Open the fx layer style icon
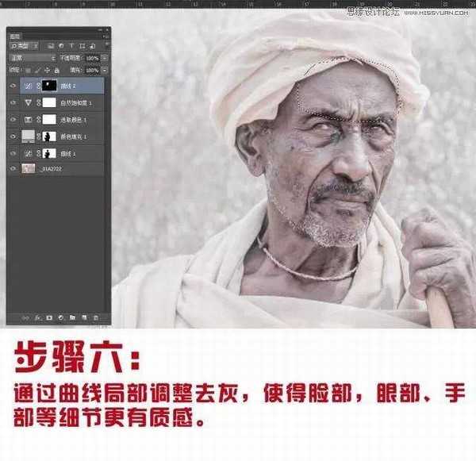Image resolution: width=476 pixels, height=461 pixels. pyautogui.click(x=37, y=317)
